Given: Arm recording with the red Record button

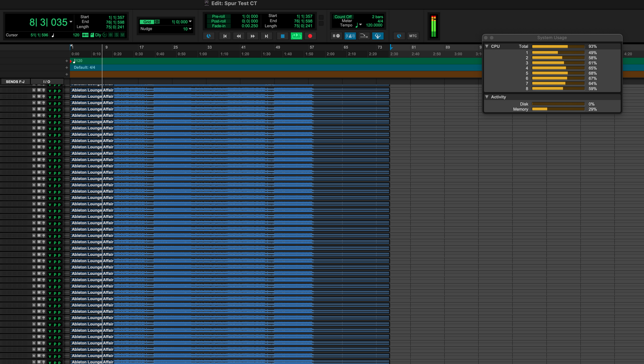Looking at the screenshot, I should point(310,36).
